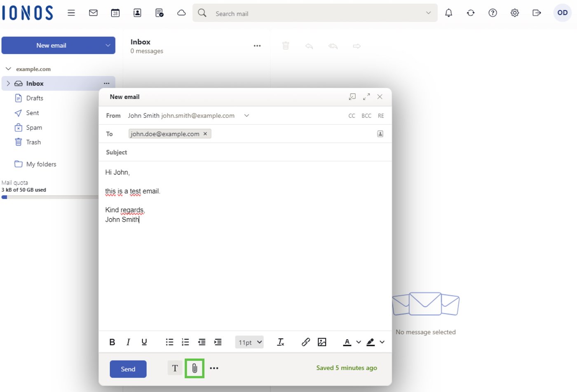577x392 pixels.
Task: Toggle bold formatting
Action: pos(112,342)
